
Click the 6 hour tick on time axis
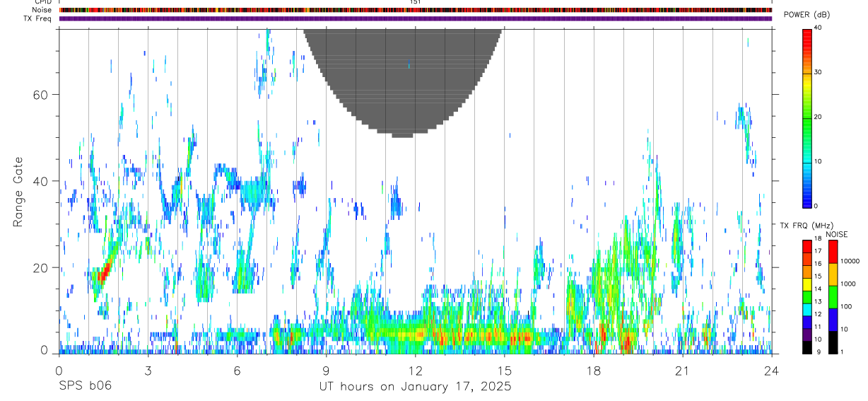coord(237,370)
